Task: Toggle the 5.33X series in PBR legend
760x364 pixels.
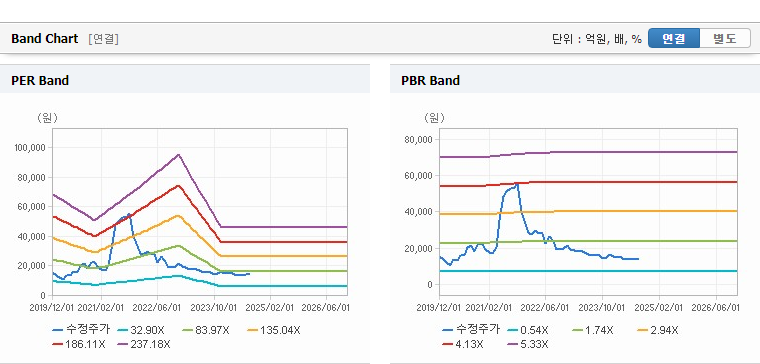Action: point(527,345)
